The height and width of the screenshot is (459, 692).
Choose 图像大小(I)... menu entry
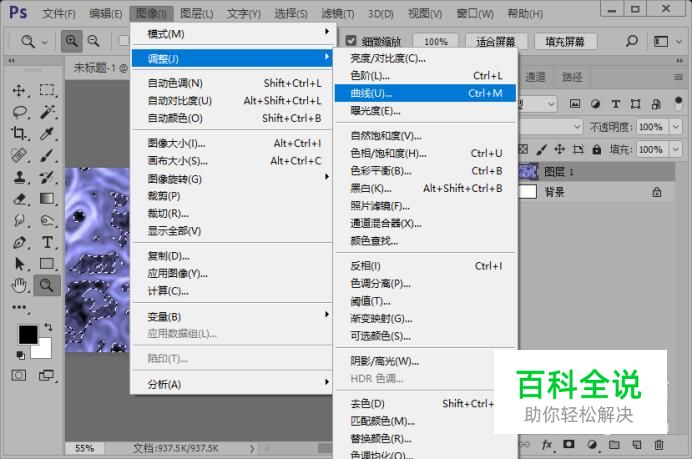click(x=232, y=143)
